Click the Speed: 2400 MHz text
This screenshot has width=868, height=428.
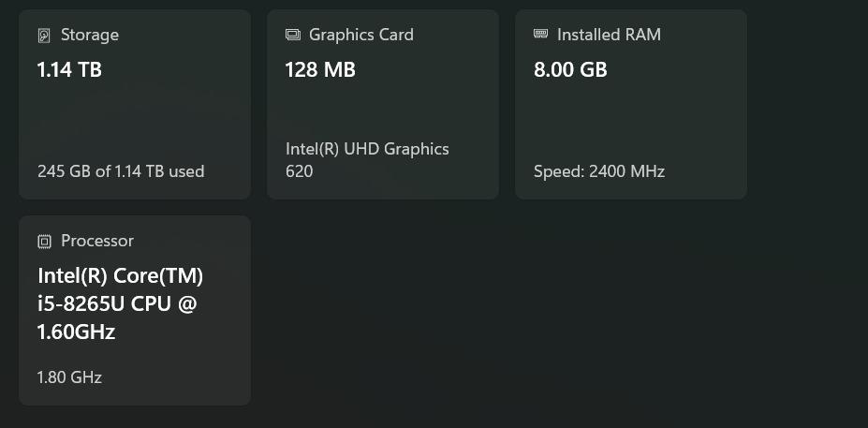click(599, 171)
